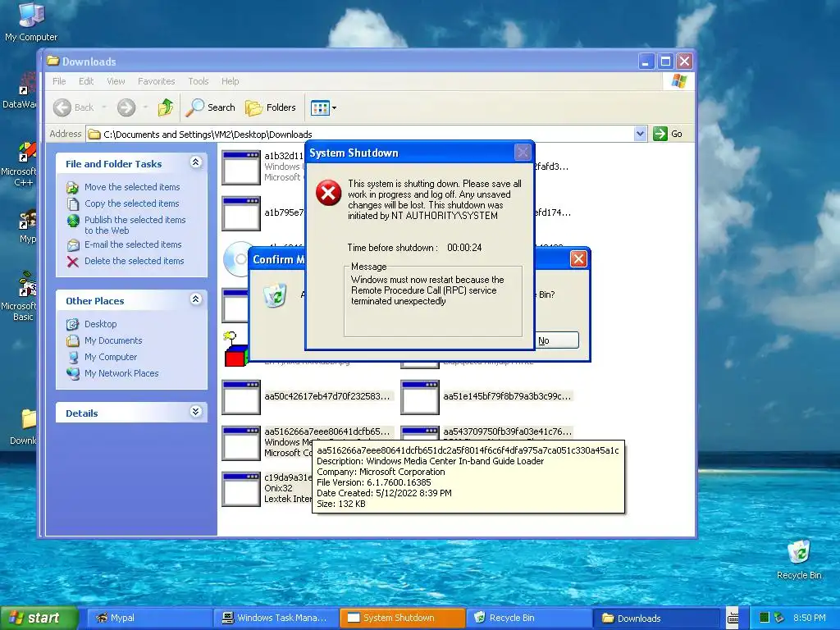Click the Recycle Bin icon in confirm dialog
Viewport: 840px width, 630px height.
click(x=276, y=295)
